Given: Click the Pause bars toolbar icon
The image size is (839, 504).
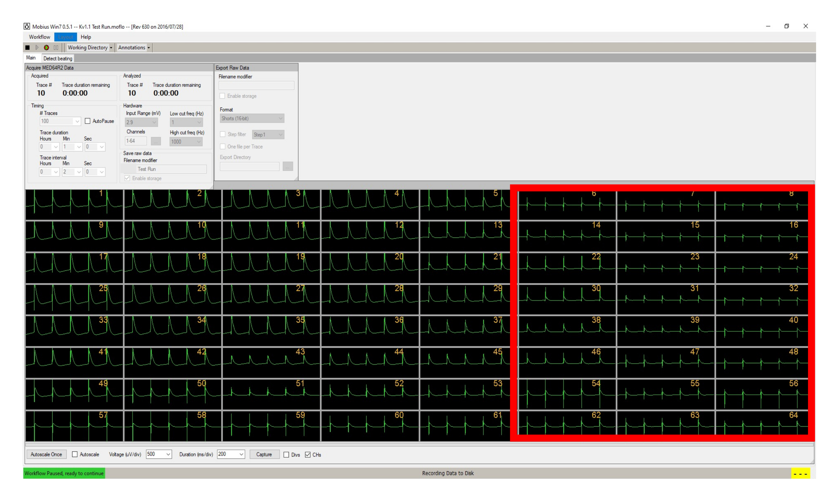Looking at the screenshot, I should (x=56, y=47).
